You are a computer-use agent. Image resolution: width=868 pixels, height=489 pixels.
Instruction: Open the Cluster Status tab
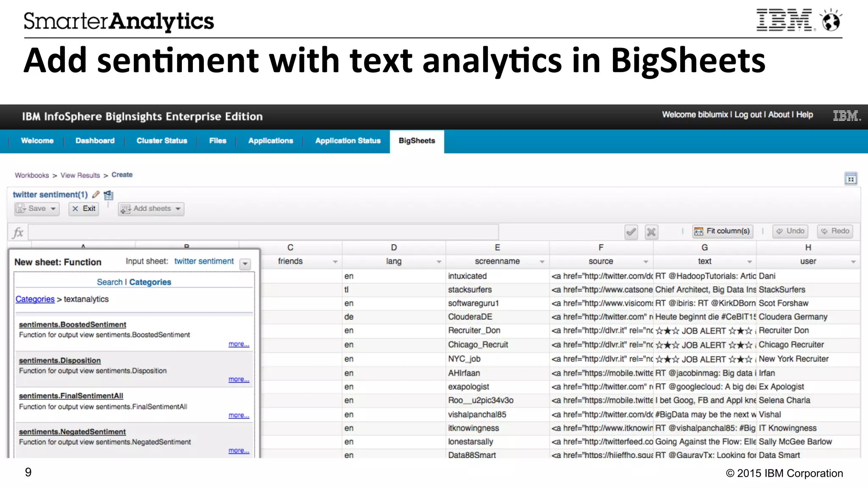[162, 141]
